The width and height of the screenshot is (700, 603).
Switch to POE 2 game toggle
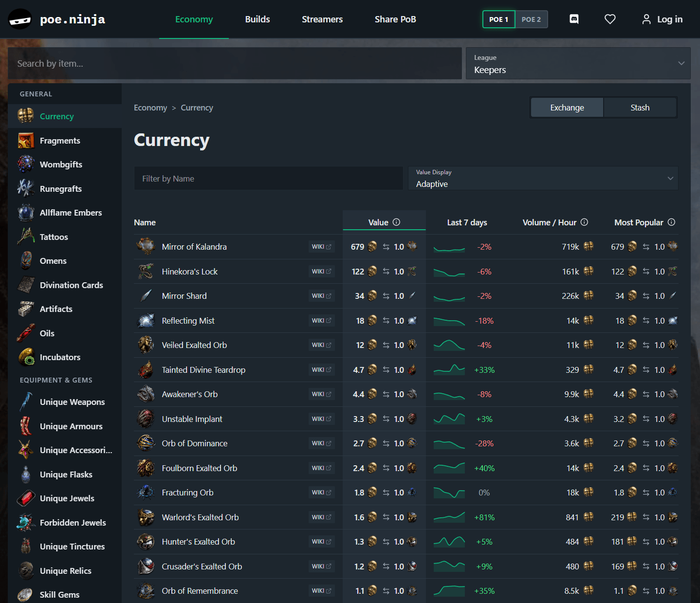point(531,19)
